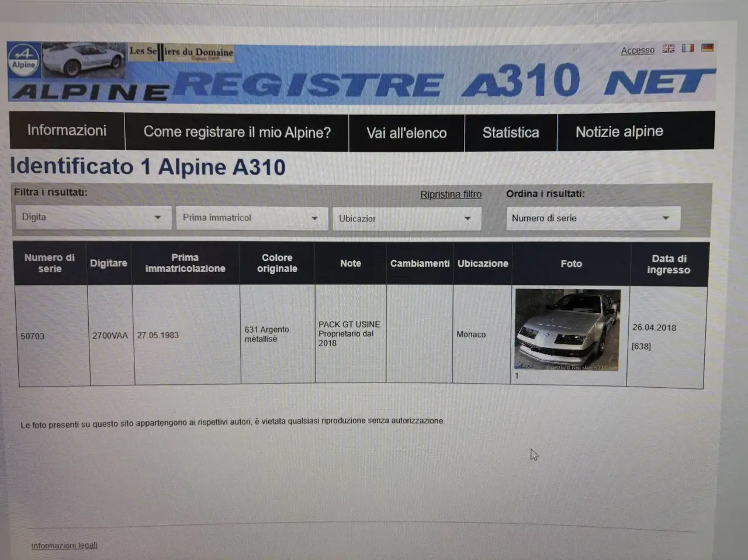The height and width of the screenshot is (560, 748).
Task: Switch language with the French flag icon
Action: (x=688, y=48)
